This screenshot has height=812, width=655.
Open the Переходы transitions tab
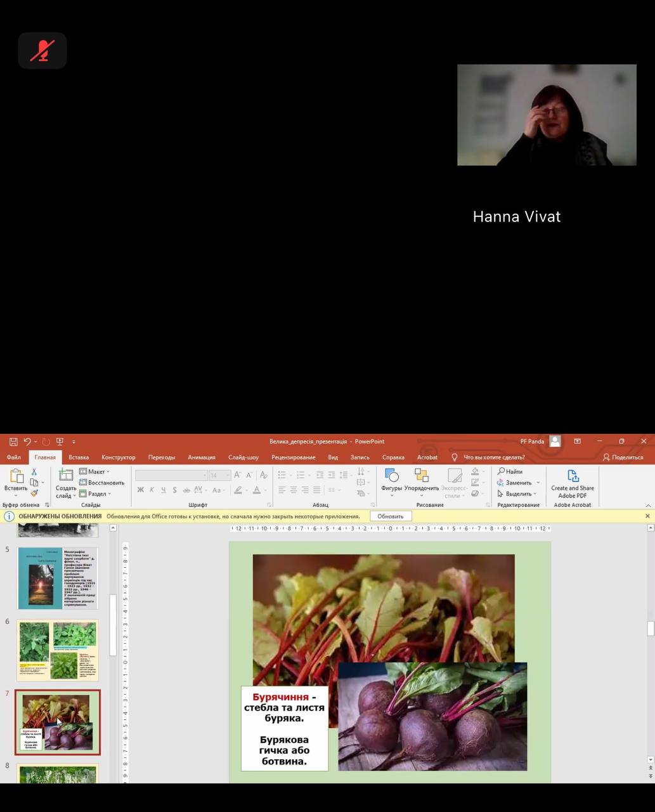[x=161, y=457]
